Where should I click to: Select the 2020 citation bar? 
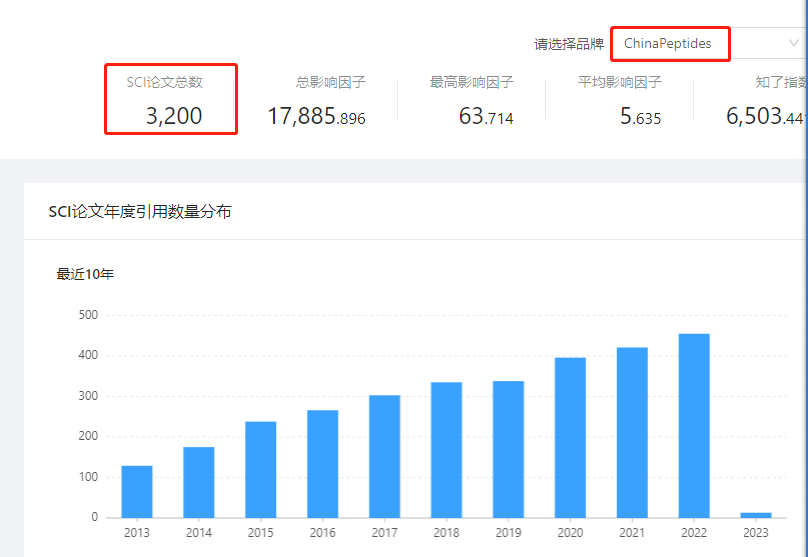(x=571, y=438)
